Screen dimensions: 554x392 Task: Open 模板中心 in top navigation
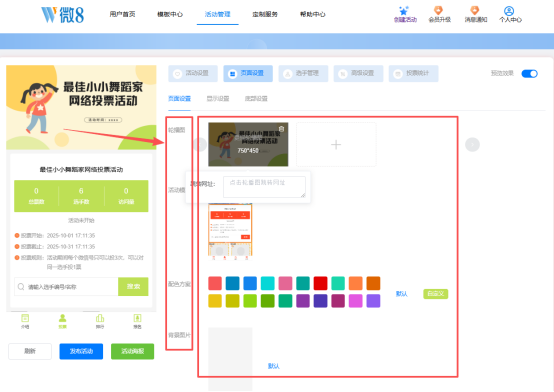(x=170, y=14)
